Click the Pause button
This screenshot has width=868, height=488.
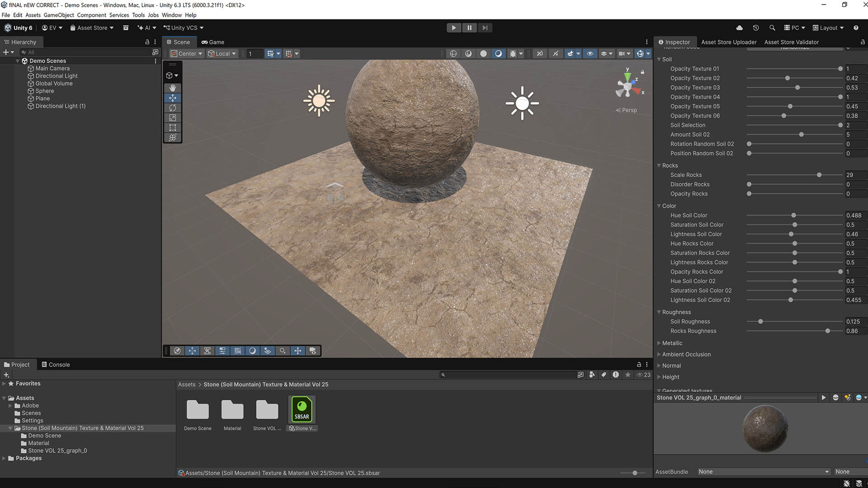pos(469,28)
